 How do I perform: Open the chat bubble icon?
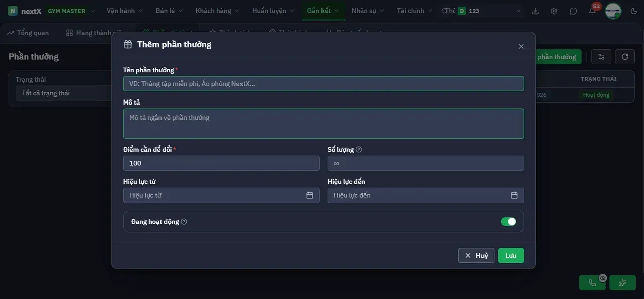click(574, 11)
